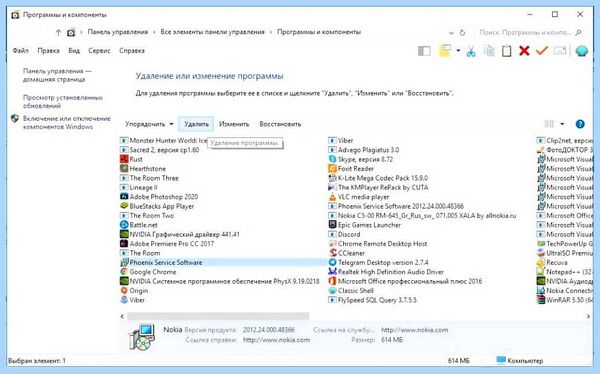Select Discord in the list
The width and height of the screenshot is (600, 374).
coord(349,234)
